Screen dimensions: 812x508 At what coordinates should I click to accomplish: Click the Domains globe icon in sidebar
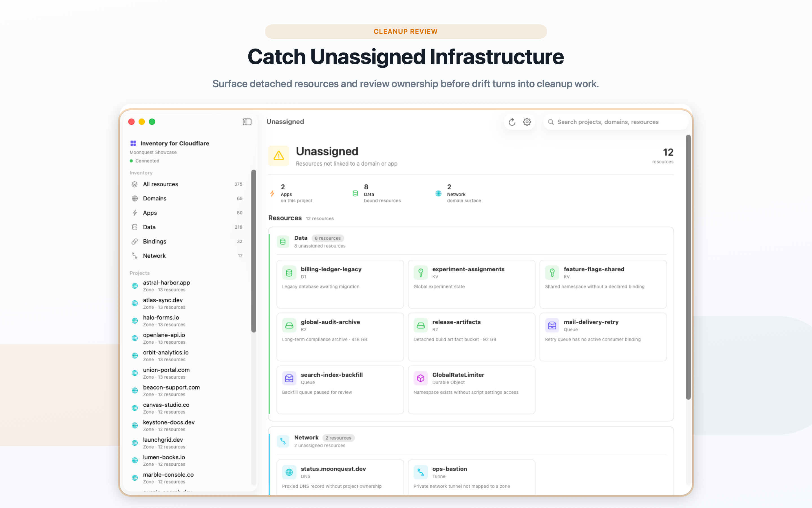(134, 199)
